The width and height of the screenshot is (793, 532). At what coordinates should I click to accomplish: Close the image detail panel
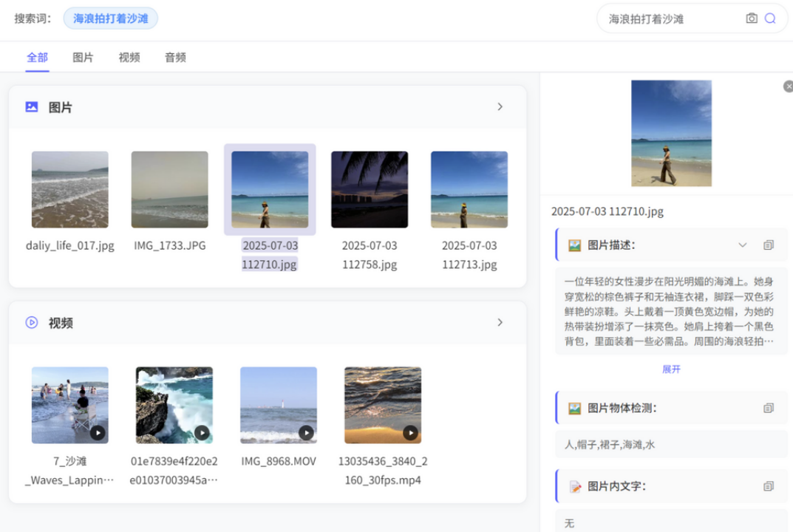[x=788, y=86]
